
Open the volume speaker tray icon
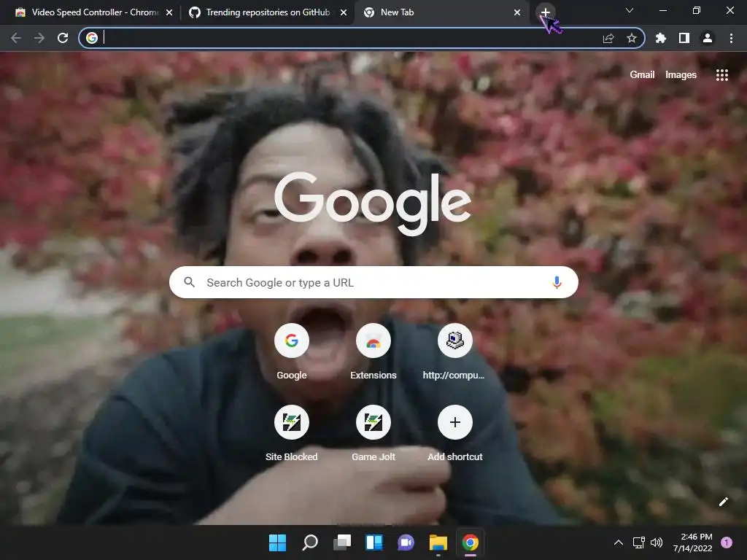(657, 542)
